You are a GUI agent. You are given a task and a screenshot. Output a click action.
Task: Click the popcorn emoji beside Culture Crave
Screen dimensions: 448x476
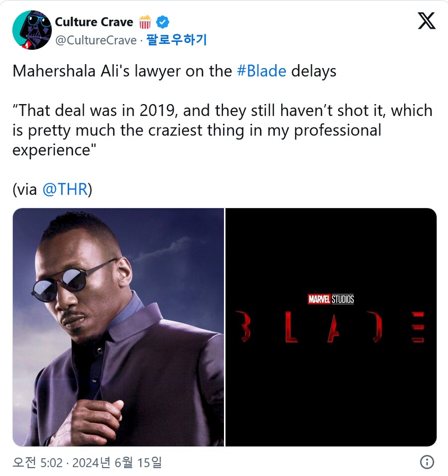coord(145,22)
